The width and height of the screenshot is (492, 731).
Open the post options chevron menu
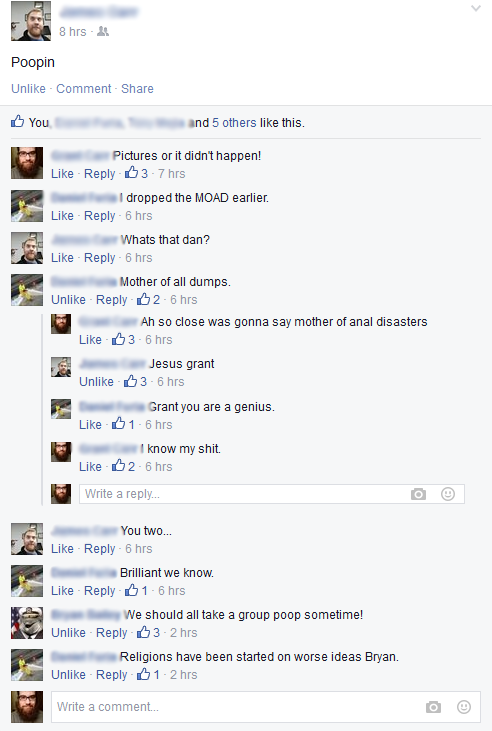tap(476, 8)
